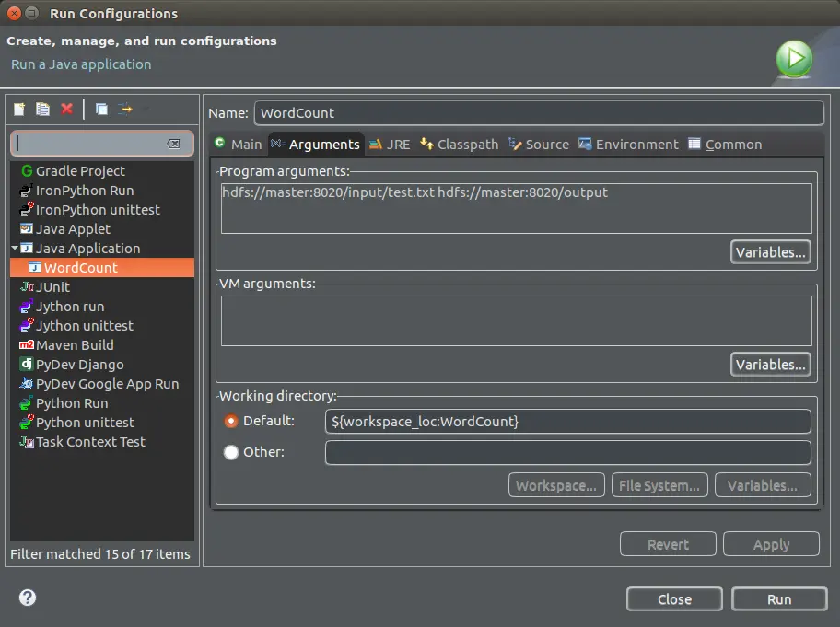Open the Common tab
This screenshot has height=627, width=840.
[726, 144]
